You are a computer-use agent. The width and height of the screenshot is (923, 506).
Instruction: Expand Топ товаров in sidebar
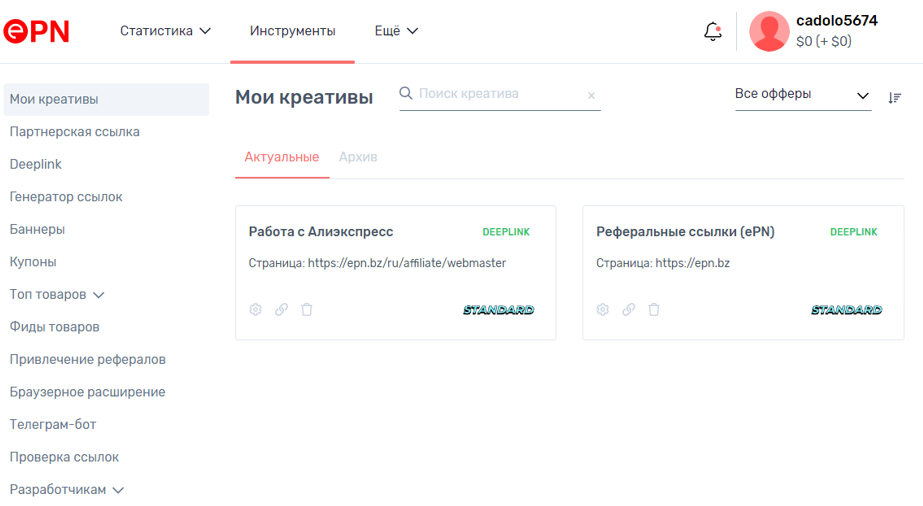57,294
